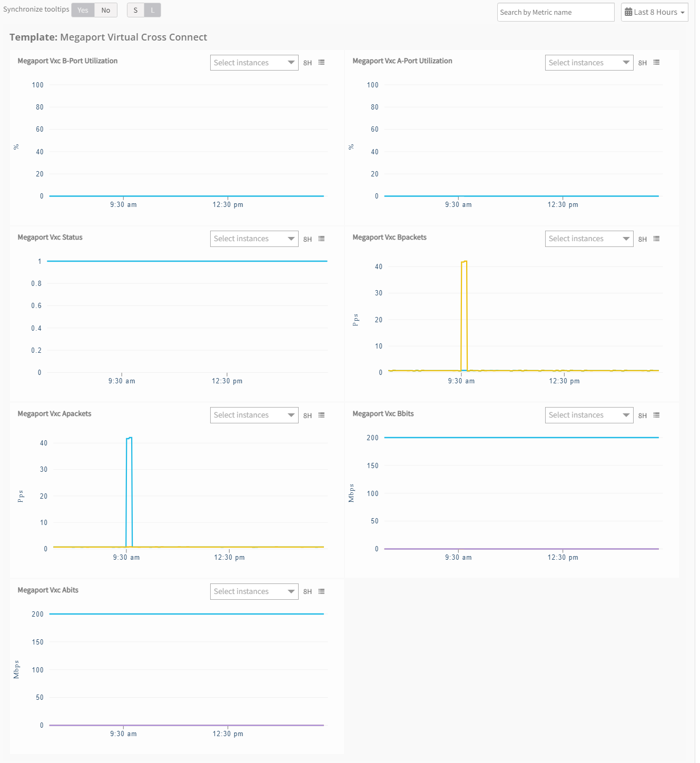
Task: Open Select instances dropdown for A-Port Utilization
Action: 589,63
